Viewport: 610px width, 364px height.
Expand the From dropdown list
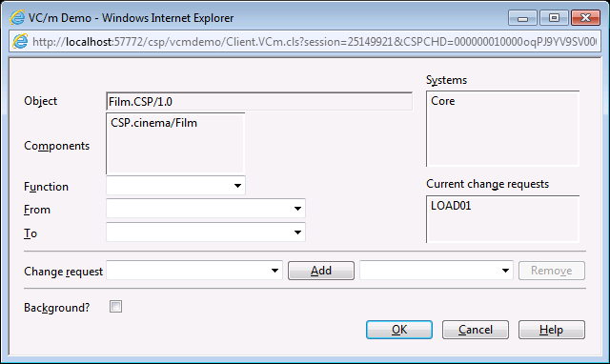(x=206, y=209)
